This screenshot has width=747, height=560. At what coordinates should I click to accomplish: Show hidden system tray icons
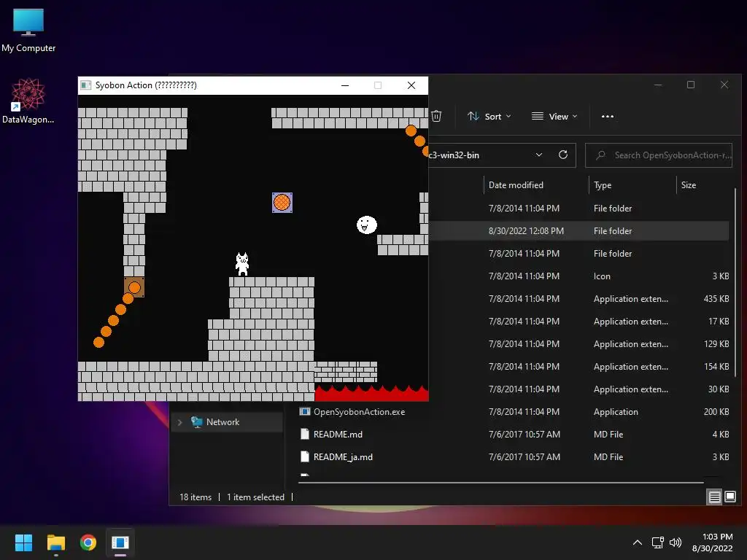pos(637,542)
